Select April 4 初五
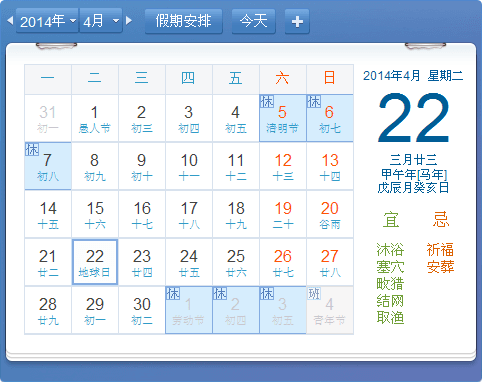 coord(236,118)
